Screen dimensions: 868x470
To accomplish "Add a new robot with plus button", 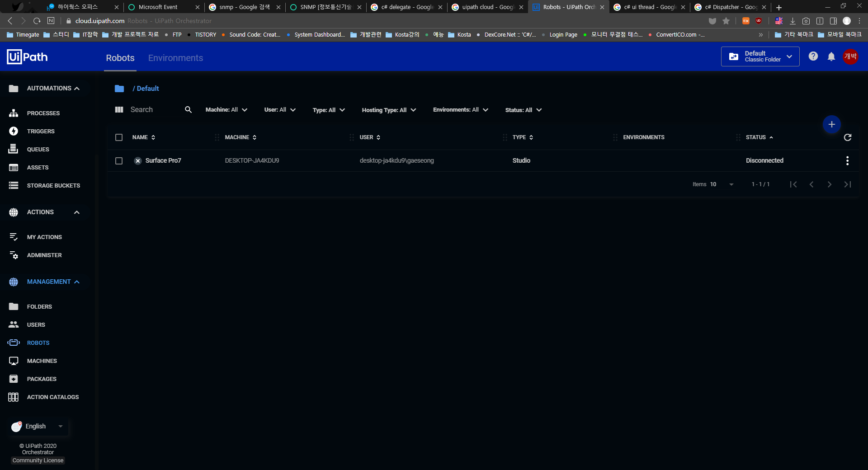I will click(x=831, y=124).
